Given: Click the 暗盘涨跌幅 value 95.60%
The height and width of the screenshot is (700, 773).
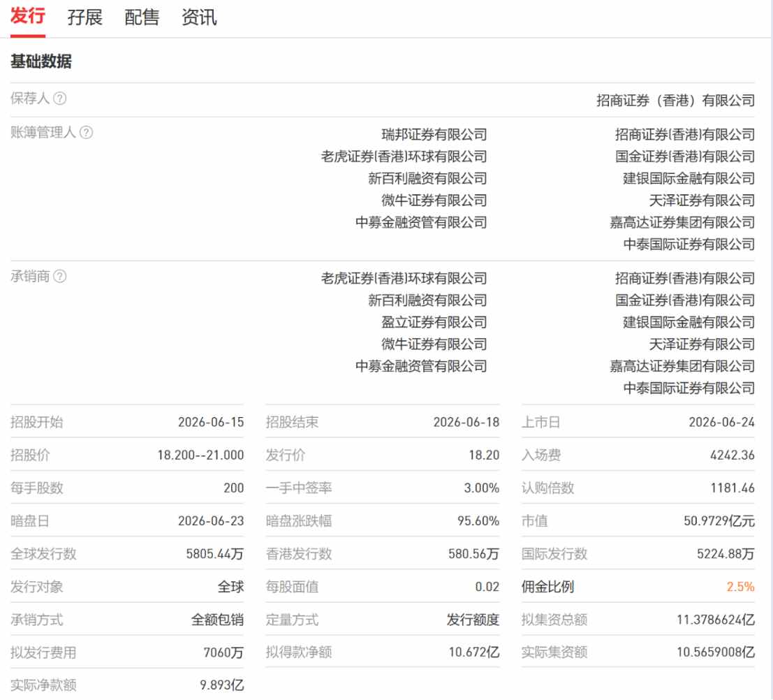Looking at the screenshot, I should click(478, 521).
